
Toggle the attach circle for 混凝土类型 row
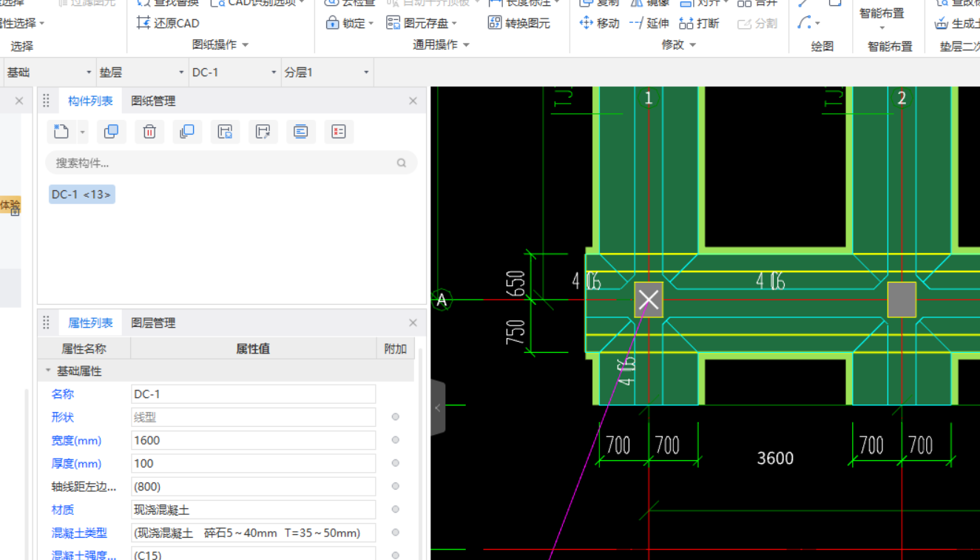(396, 533)
